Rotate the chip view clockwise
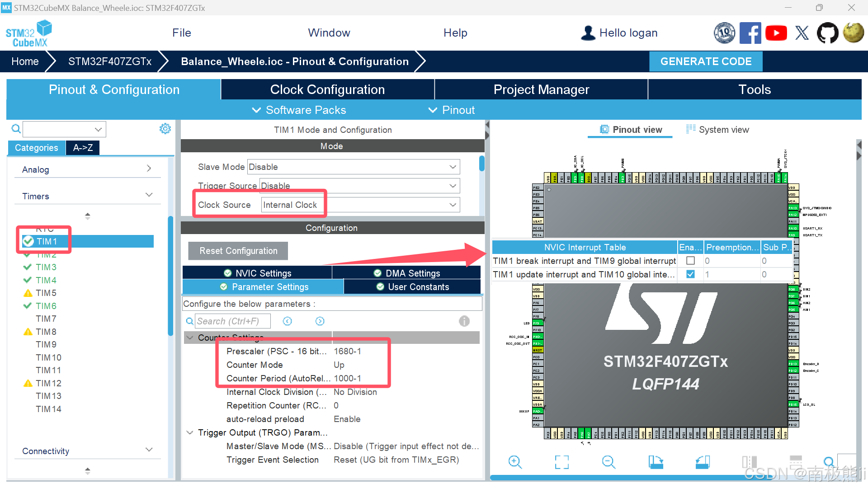The image size is (868, 488). coord(656,462)
